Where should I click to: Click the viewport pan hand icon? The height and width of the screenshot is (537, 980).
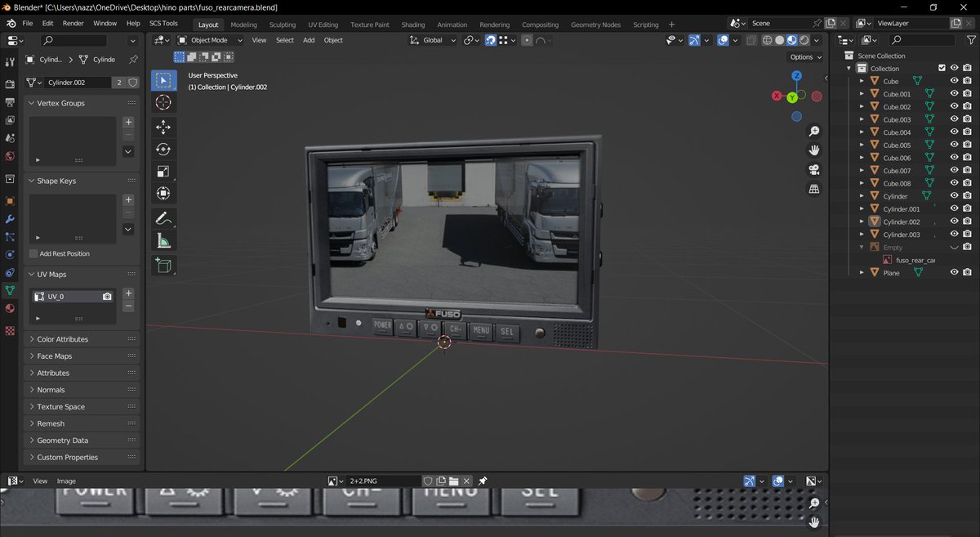coord(814,150)
